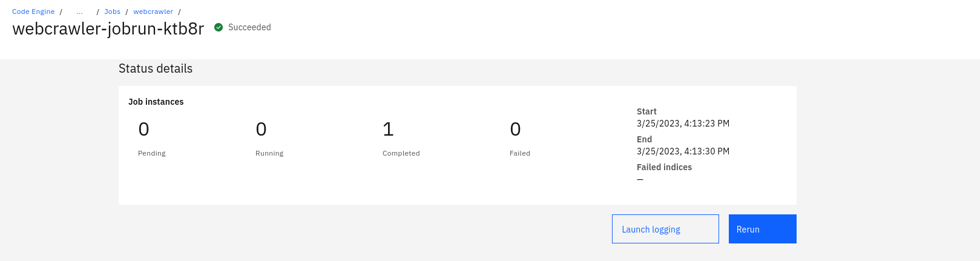Go to the Jobs breadcrumb

(112, 12)
